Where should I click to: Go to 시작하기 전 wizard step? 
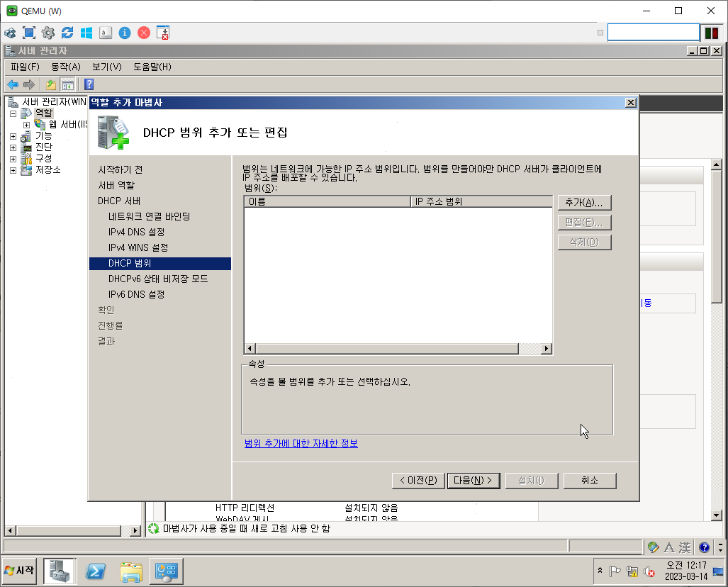click(x=121, y=170)
